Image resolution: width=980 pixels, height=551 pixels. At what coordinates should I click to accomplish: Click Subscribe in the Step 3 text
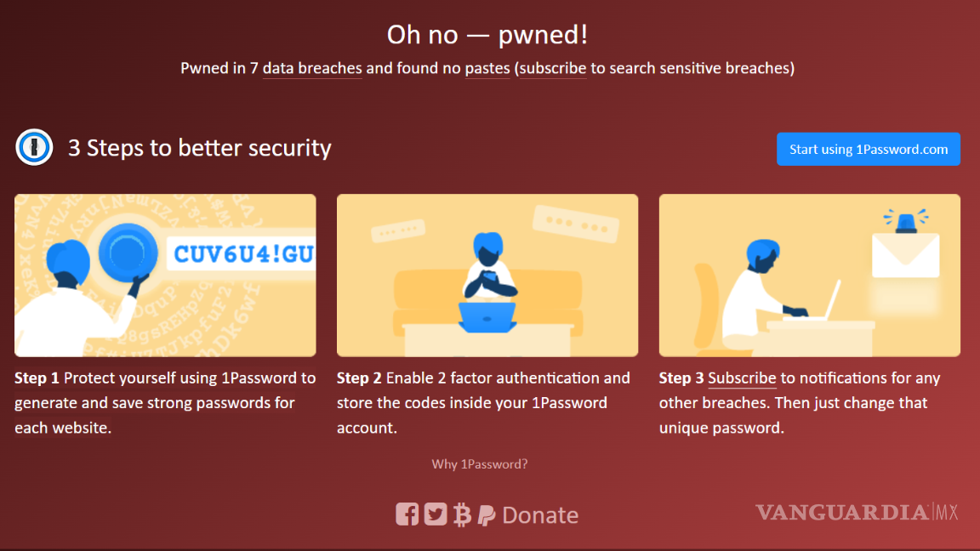coord(742,378)
